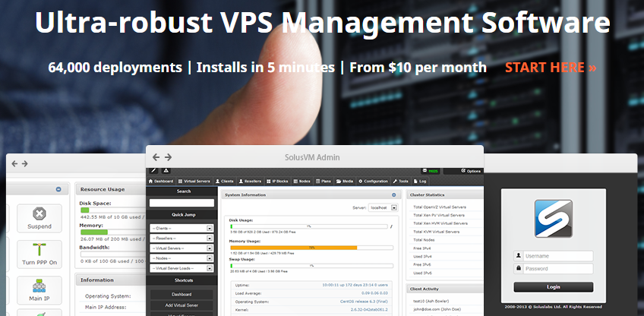Screen dimensions: 644x316
Task: Open the Log tab
Action: [x=420, y=182]
